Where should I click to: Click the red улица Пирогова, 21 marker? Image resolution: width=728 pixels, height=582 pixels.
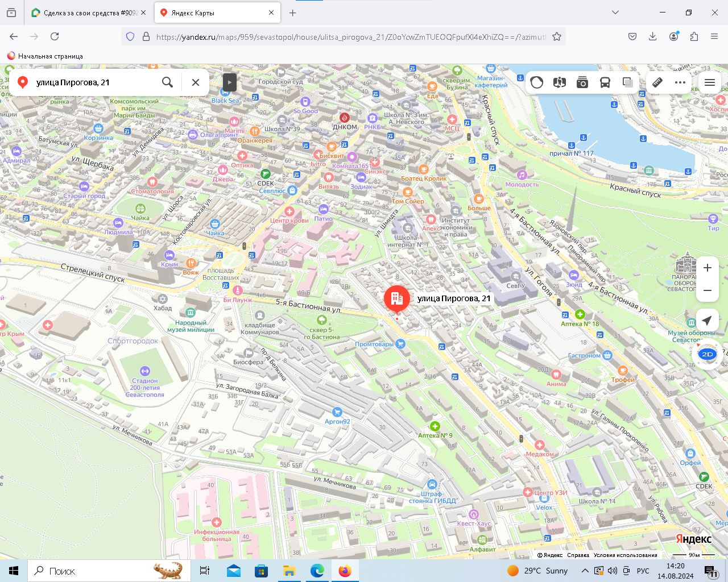click(x=396, y=299)
